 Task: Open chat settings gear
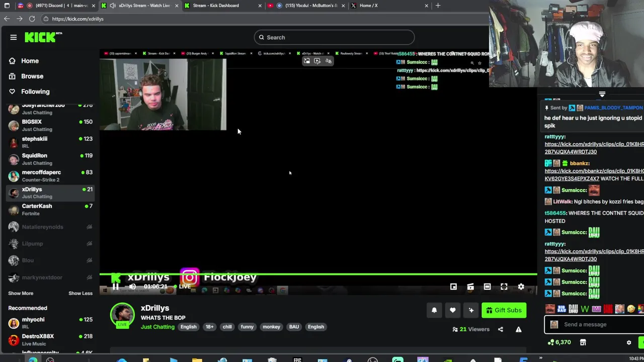[629, 342]
